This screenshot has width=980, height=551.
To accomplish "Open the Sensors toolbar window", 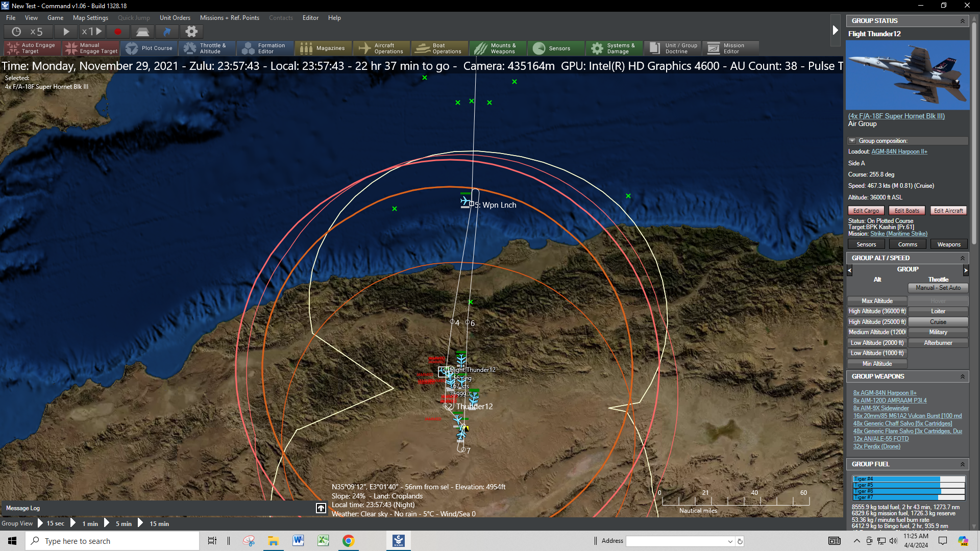I will pyautogui.click(x=556, y=48).
